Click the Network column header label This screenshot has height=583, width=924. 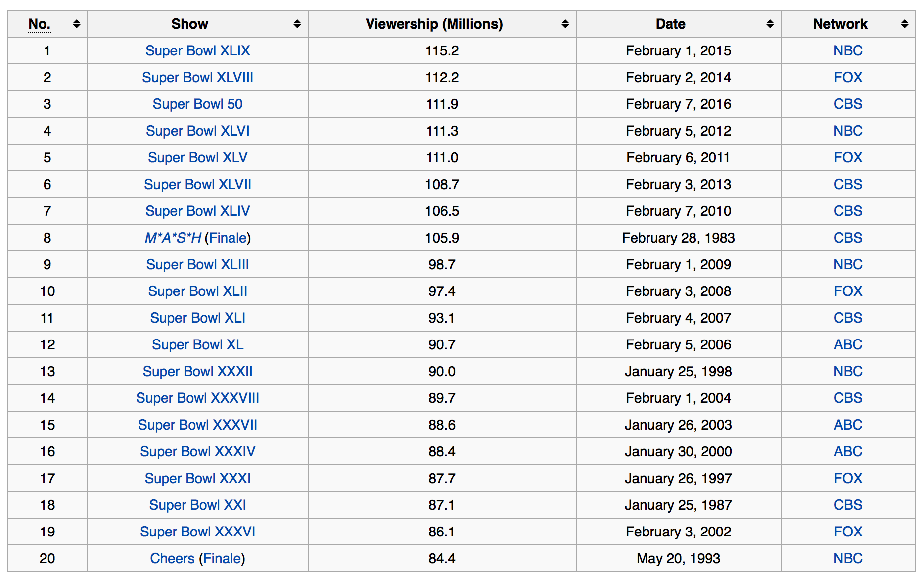tap(840, 24)
